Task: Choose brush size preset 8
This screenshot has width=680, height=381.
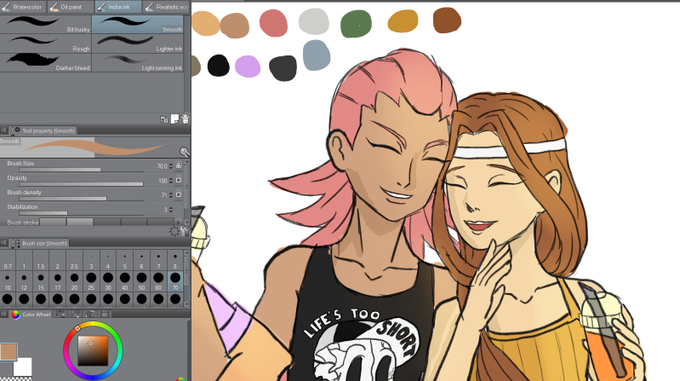Action: coord(175,260)
